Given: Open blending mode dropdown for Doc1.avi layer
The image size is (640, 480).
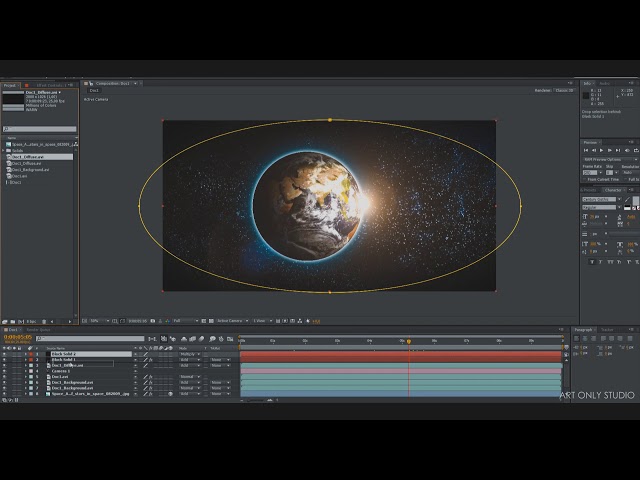Looking at the screenshot, I should point(189,377).
